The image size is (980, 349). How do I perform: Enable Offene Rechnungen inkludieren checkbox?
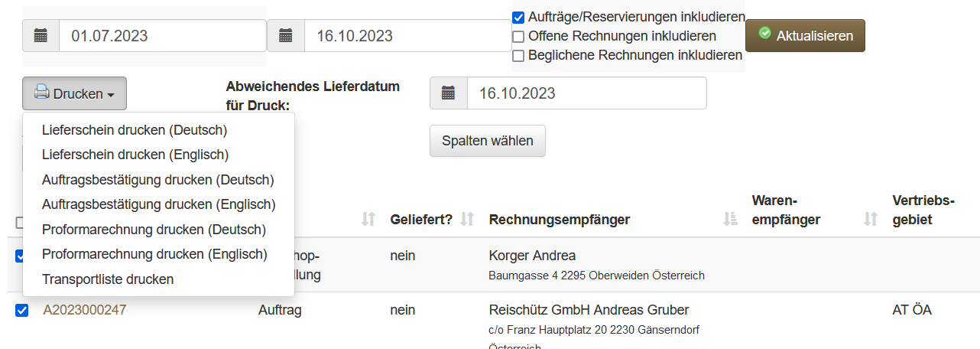pos(518,36)
